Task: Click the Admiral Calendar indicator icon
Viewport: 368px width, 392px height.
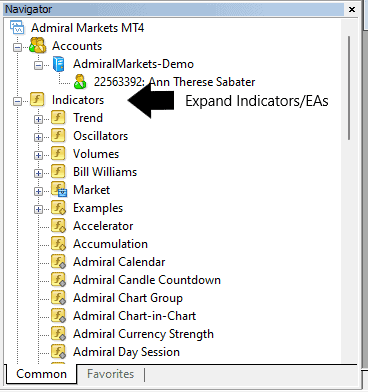Action: (59, 262)
